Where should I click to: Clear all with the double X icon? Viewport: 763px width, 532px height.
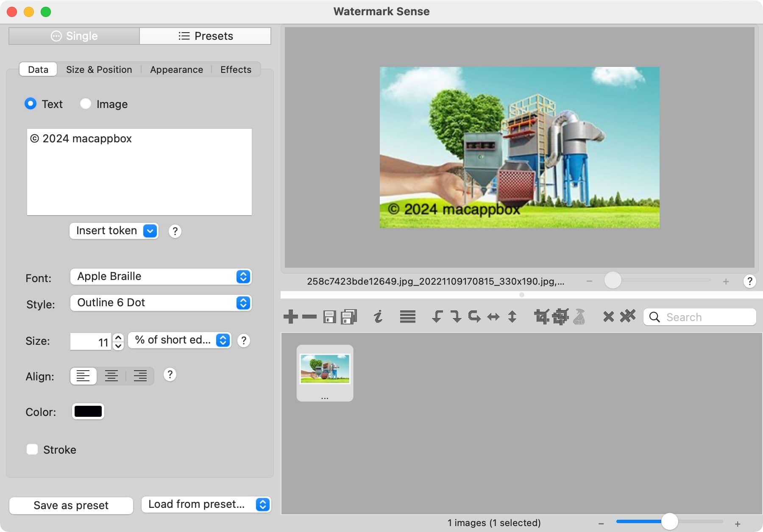coord(628,316)
